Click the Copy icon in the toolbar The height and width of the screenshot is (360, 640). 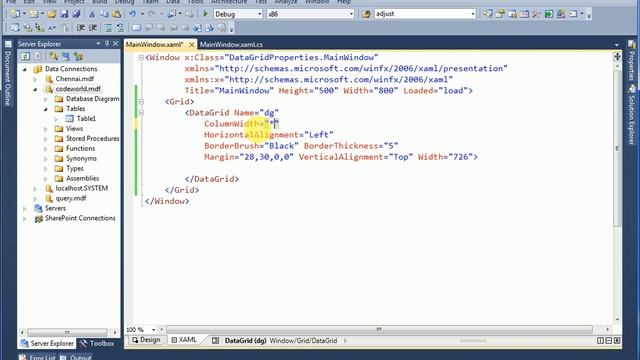point(104,14)
